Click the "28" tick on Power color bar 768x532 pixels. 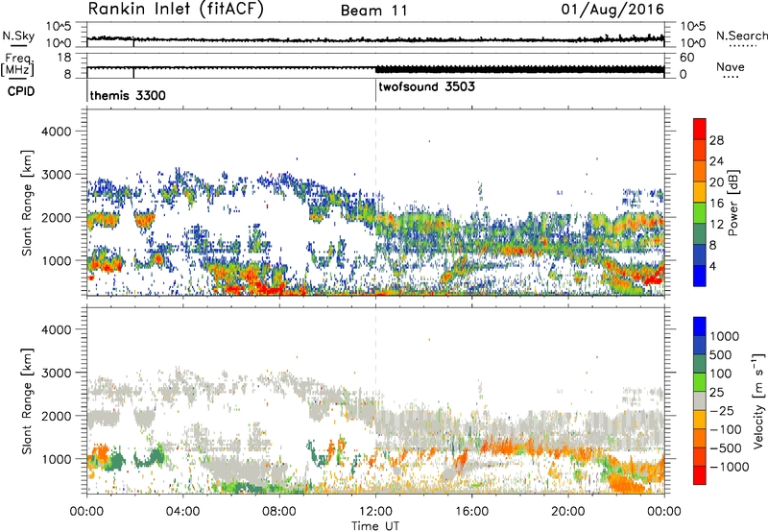point(716,140)
